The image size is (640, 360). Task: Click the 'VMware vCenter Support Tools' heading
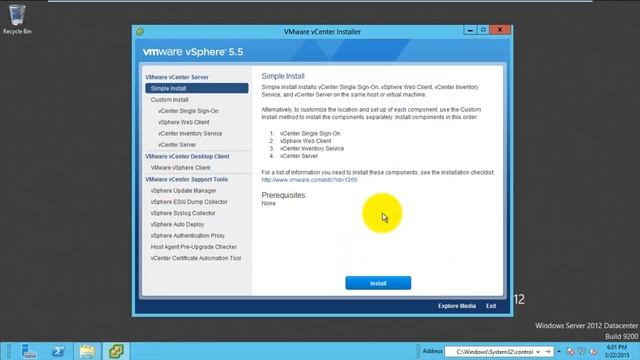[x=187, y=180]
